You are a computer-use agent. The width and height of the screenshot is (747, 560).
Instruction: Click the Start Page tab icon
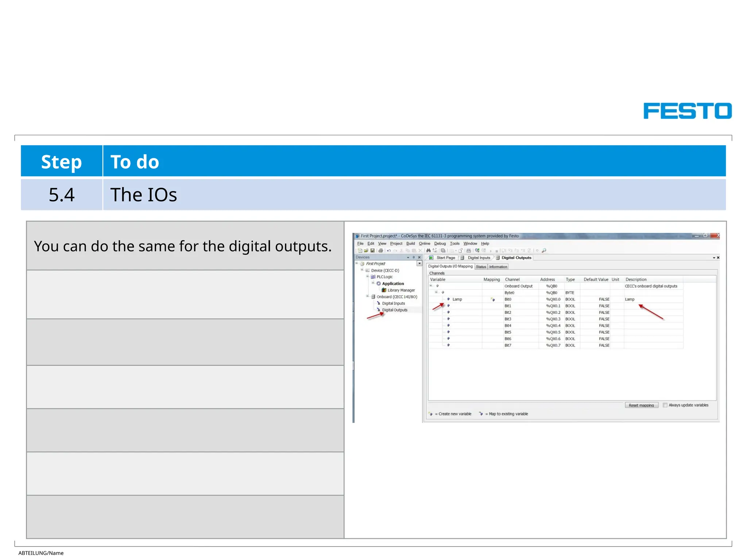pyautogui.click(x=431, y=258)
